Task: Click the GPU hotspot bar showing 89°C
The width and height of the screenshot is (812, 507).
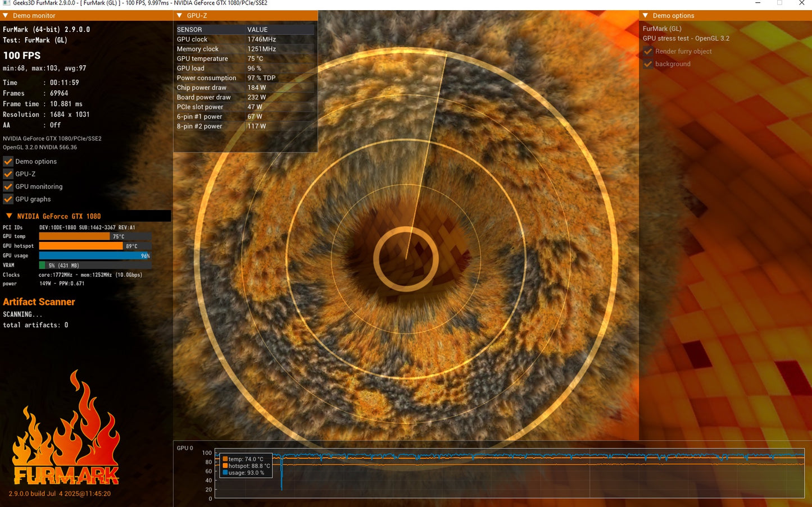Action: (x=96, y=246)
